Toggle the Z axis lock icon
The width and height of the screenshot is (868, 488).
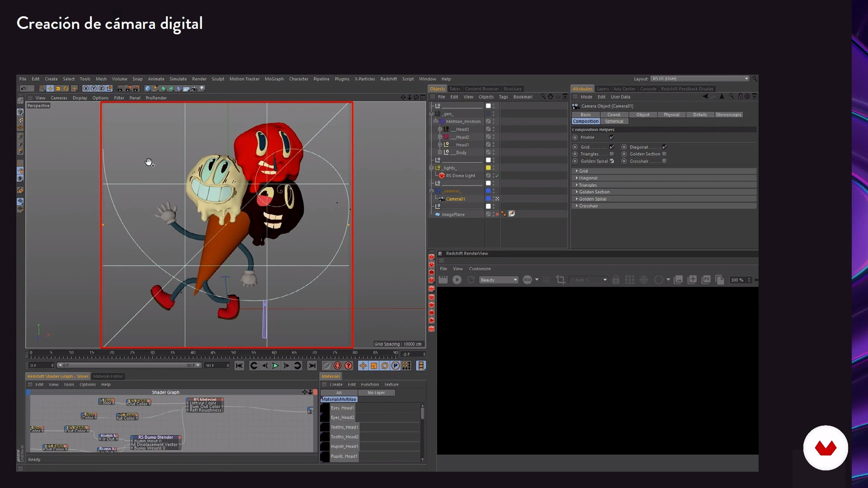(x=102, y=89)
